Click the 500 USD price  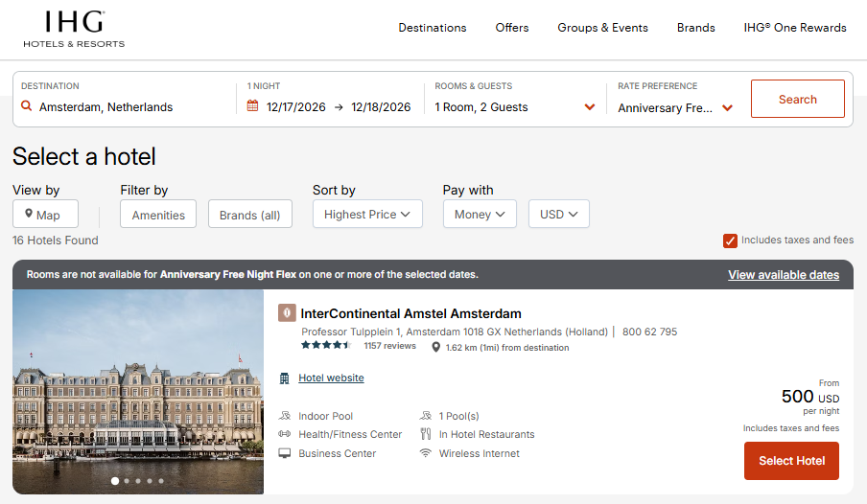coord(810,397)
